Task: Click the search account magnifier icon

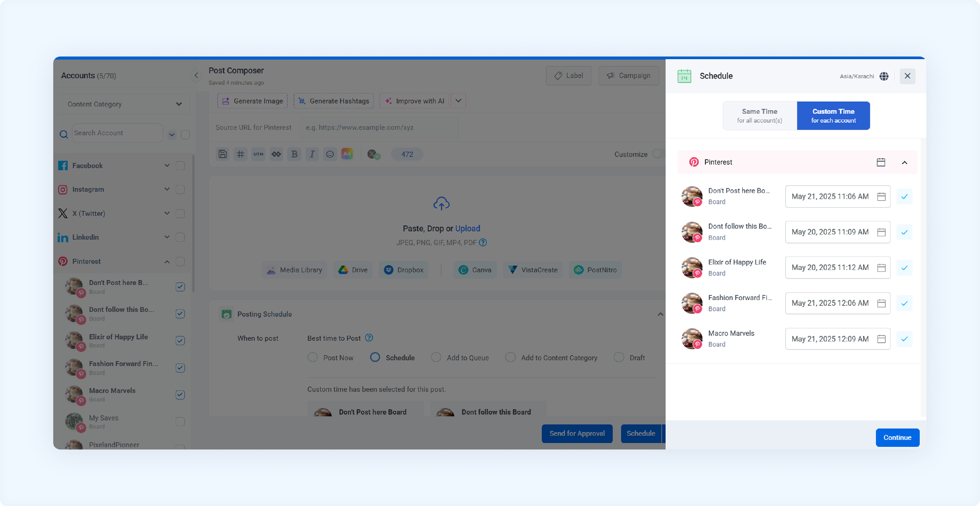Action: click(x=64, y=134)
